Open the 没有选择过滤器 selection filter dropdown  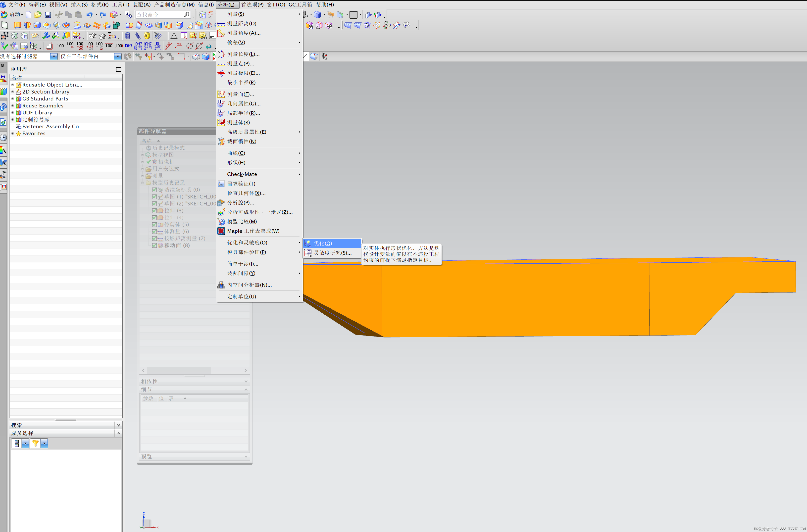54,56
